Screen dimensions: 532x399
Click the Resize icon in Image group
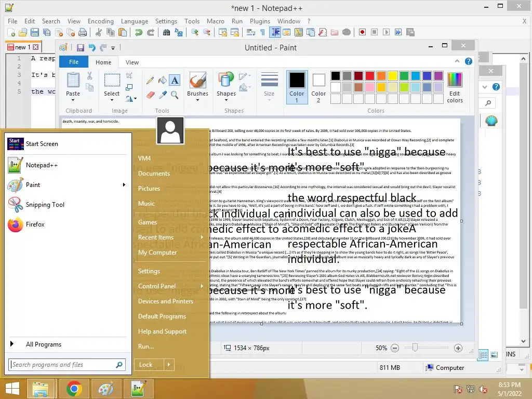[129, 87]
